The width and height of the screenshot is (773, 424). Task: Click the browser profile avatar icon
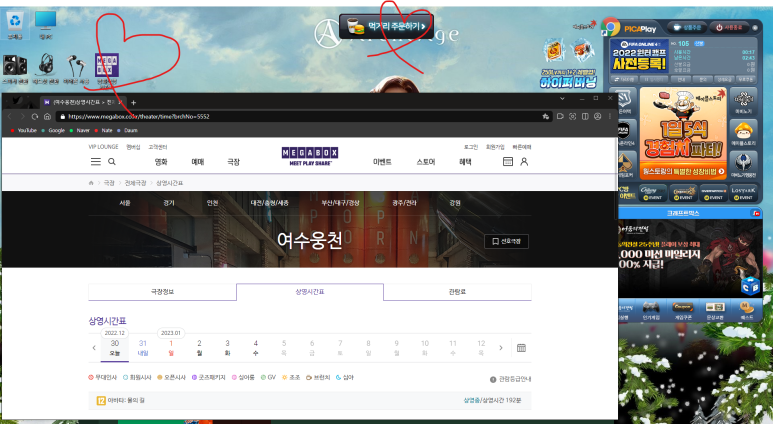[x=597, y=116]
